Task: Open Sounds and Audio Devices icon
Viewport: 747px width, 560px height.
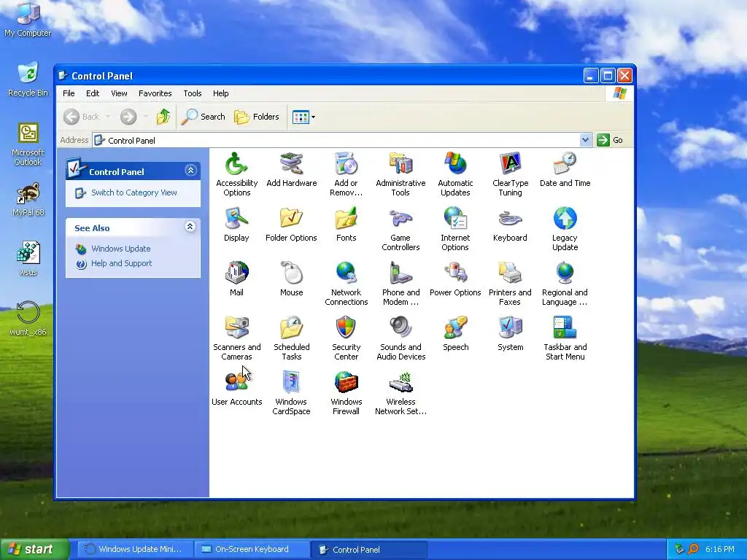Action: tap(400, 328)
